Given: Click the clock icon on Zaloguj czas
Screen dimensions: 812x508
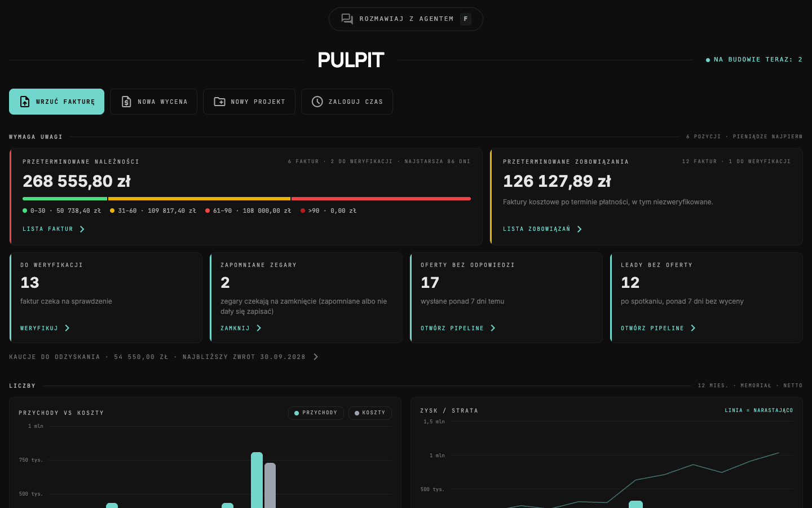Looking at the screenshot, I should (x=317, y=102).
